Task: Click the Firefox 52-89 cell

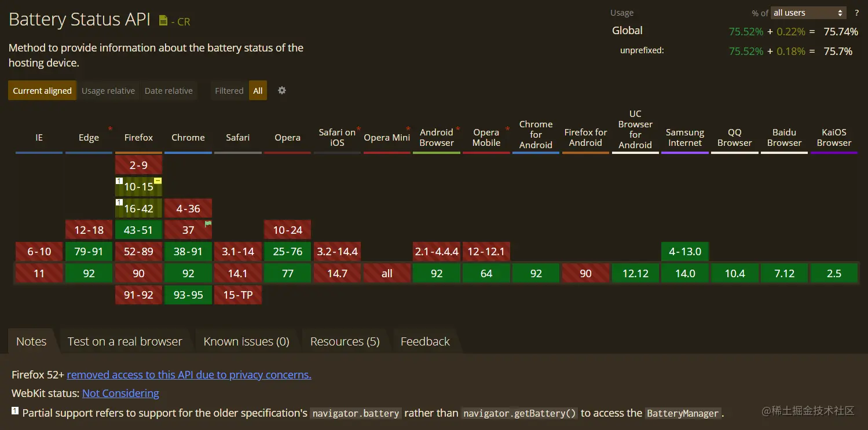Action: 138,252
